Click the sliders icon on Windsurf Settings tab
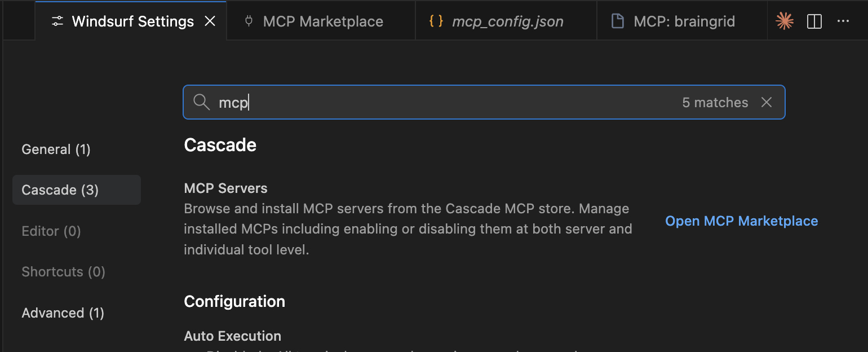Image resolution: width=868 pixels, height=352 pixels. [57, 21]
